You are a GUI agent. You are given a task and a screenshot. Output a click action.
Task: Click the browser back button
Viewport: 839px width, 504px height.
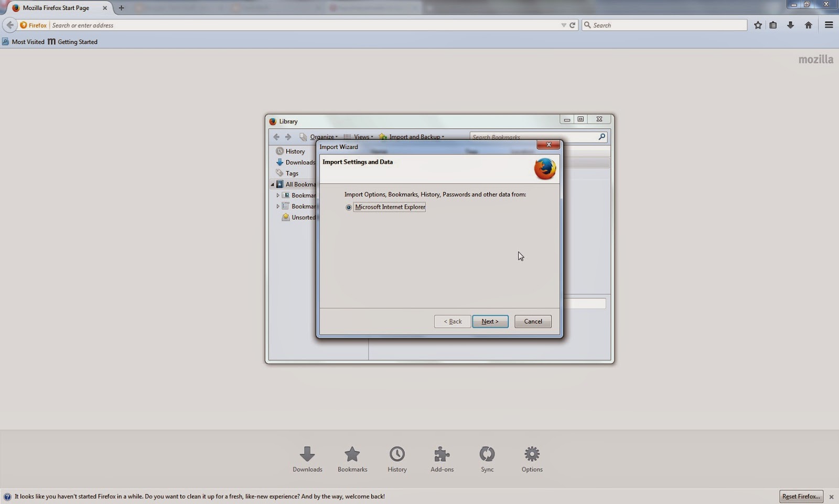click(x=10, y=25)
